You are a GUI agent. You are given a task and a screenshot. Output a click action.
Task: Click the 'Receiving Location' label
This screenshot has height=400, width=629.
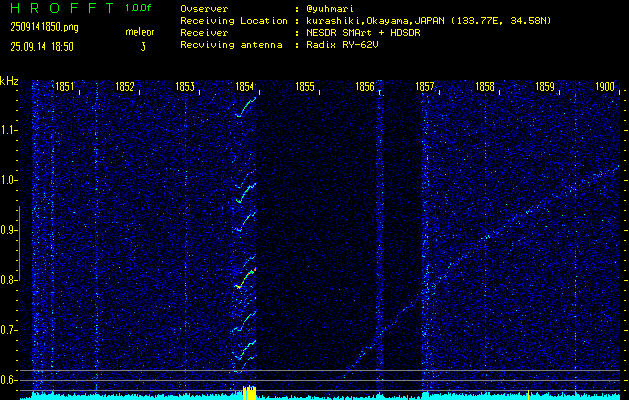[234, 21]
